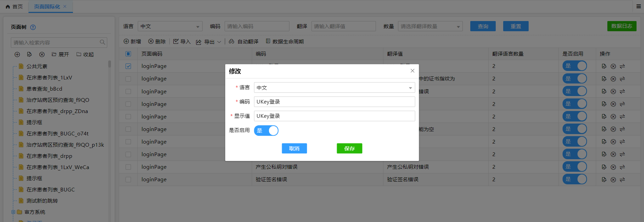This screenshot has width=644, height=222.
Task: Select the 页面国际化 tab
Action: click(x=47, y=6)
